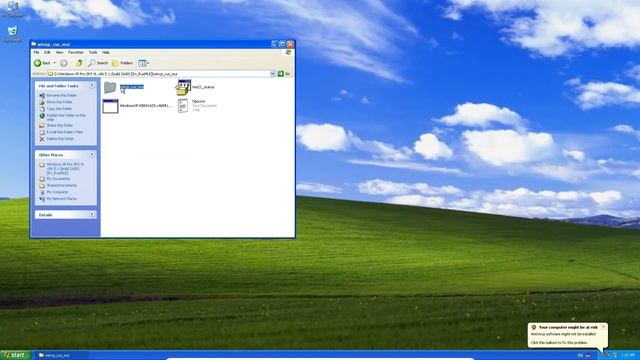Expand the Address bar dropdown list

(273, 74)
